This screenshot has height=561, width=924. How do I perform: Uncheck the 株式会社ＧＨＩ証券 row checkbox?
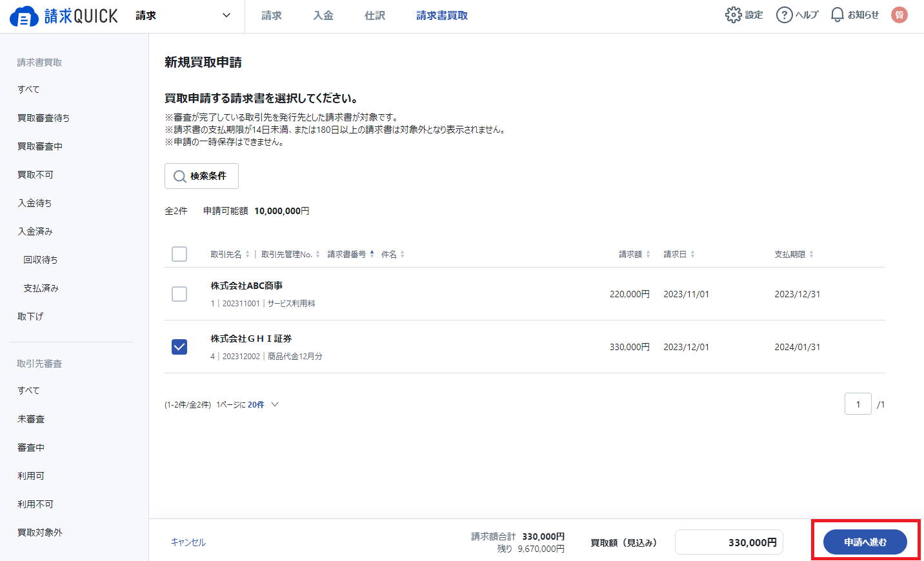pos(179,347)
